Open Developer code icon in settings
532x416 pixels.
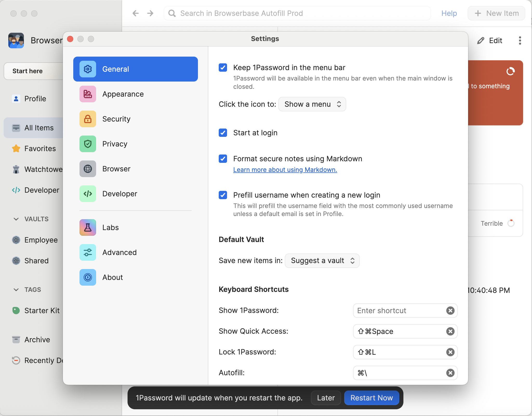click(x=88, y=194)
